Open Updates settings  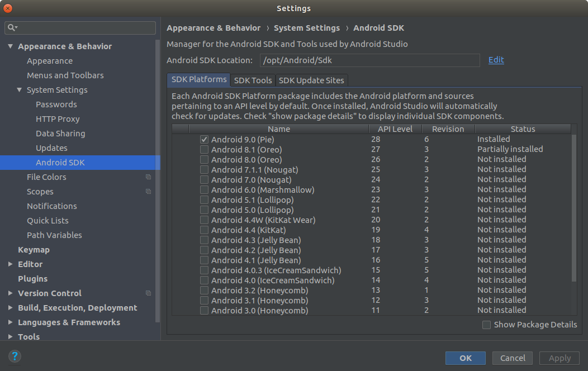point(52,148)
